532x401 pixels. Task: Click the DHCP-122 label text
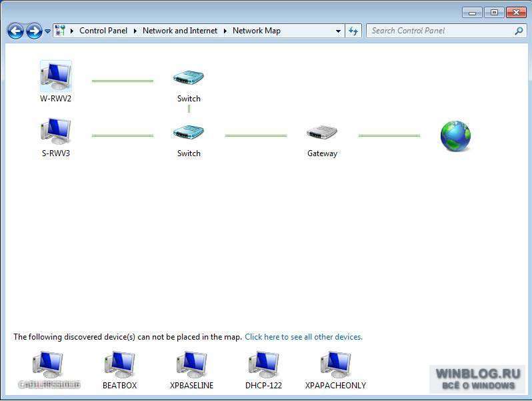(263, 386)
